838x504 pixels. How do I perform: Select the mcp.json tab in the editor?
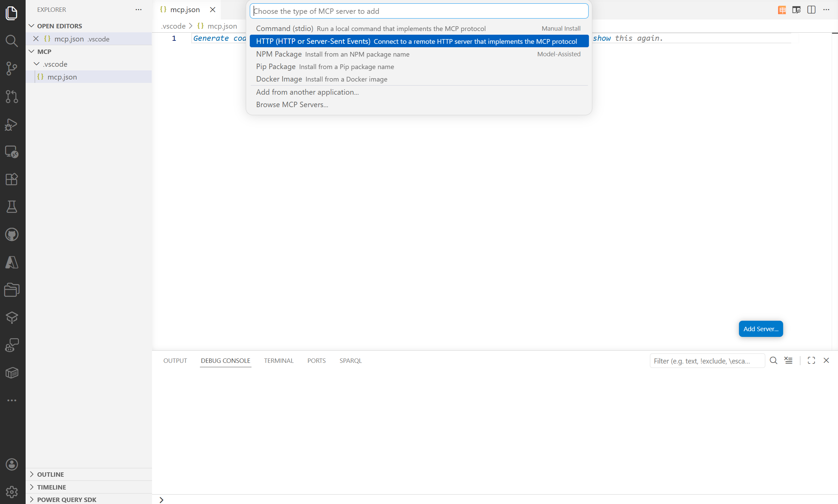click(186, 9)
